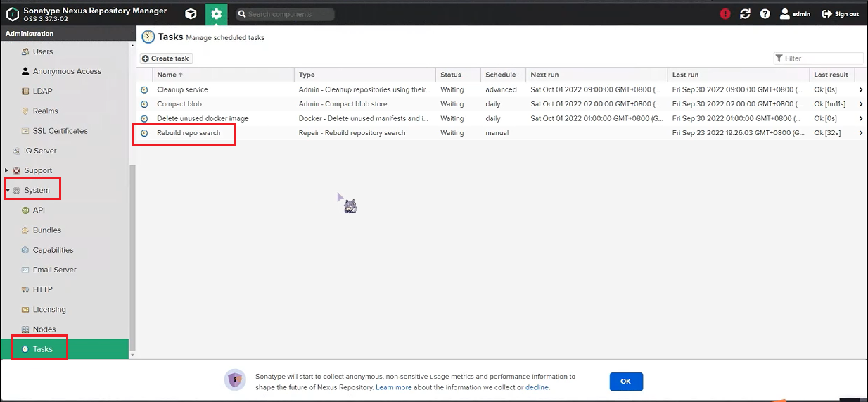Follow the Learn more link
Image resolution: width=868 pixels, height=402 pixels.
tap(393, 387)
